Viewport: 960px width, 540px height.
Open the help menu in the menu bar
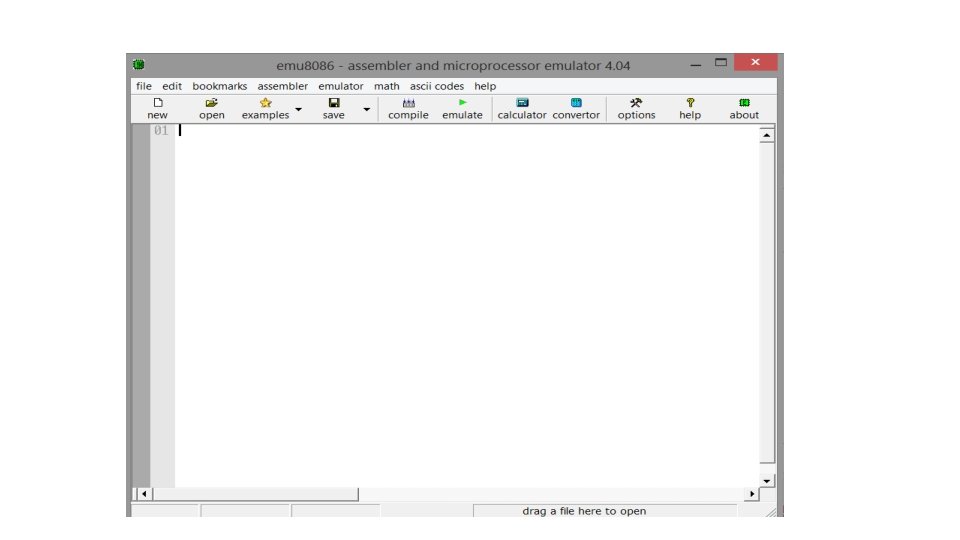click(485, 86)
